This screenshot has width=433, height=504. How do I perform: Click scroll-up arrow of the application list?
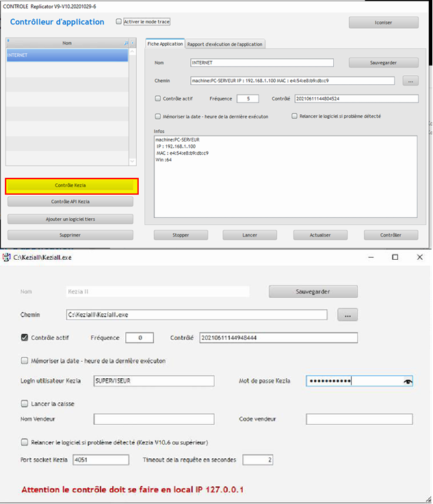click(133, 52)
